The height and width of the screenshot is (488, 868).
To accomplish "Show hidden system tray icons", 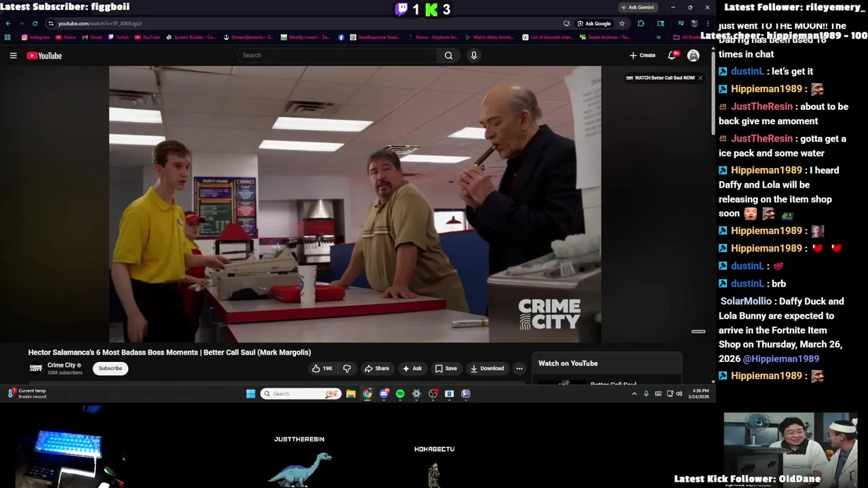I will tap(634, 394).
